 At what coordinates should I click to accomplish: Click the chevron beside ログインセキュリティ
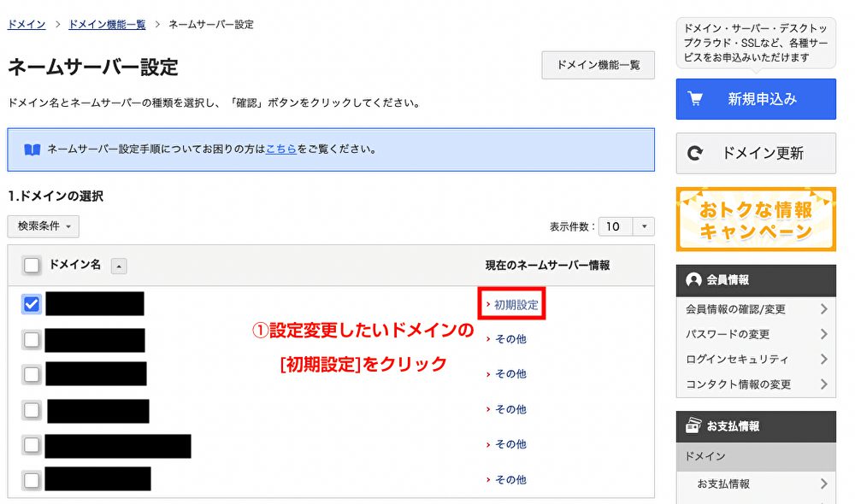pos(823,360)
